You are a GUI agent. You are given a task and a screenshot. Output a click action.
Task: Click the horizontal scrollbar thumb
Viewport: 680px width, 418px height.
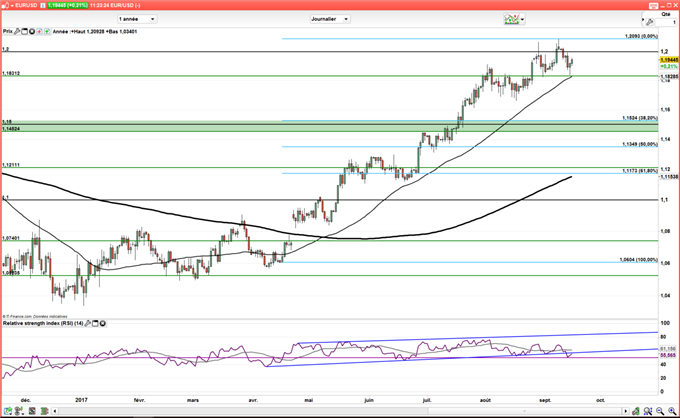tap(525, 411)
